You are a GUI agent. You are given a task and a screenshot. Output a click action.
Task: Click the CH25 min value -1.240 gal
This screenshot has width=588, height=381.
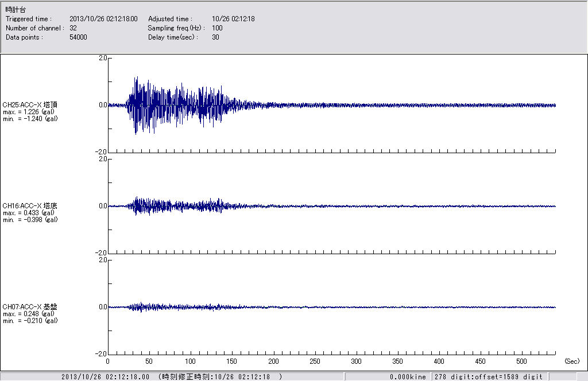coord(30,118)
